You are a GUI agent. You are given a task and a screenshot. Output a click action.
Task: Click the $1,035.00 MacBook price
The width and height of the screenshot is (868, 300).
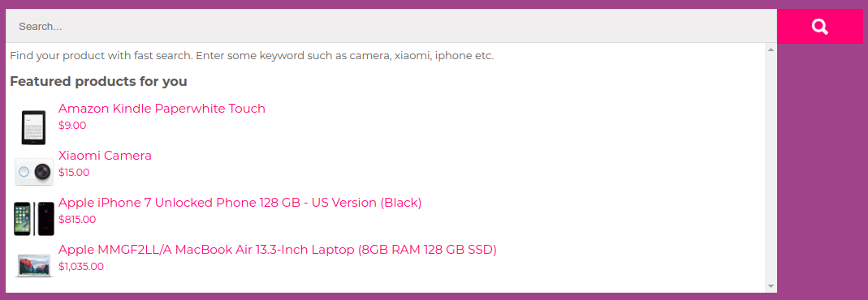click(x=81, y=266)
